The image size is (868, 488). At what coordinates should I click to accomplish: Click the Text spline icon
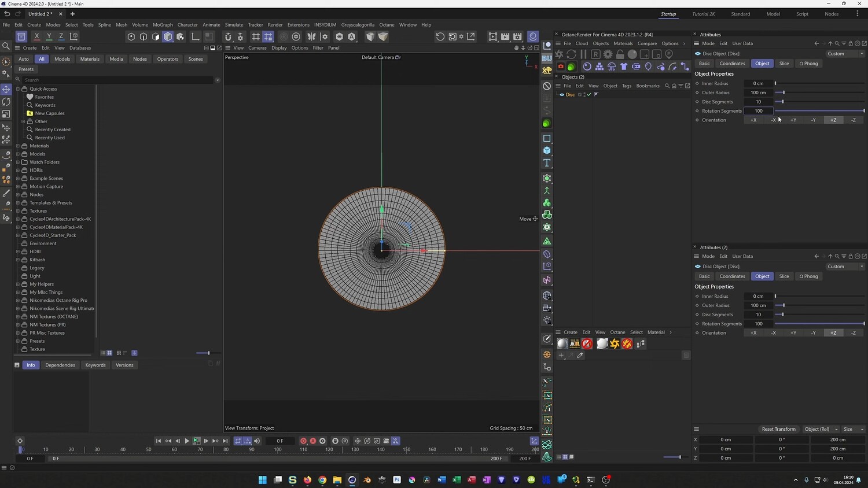coord(547,163)
